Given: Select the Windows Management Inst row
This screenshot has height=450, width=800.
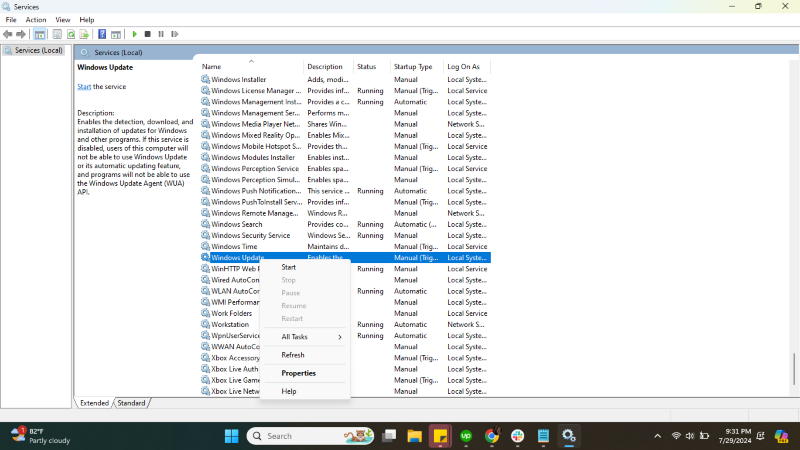Looking at the screenshot, I should [345, 102].
